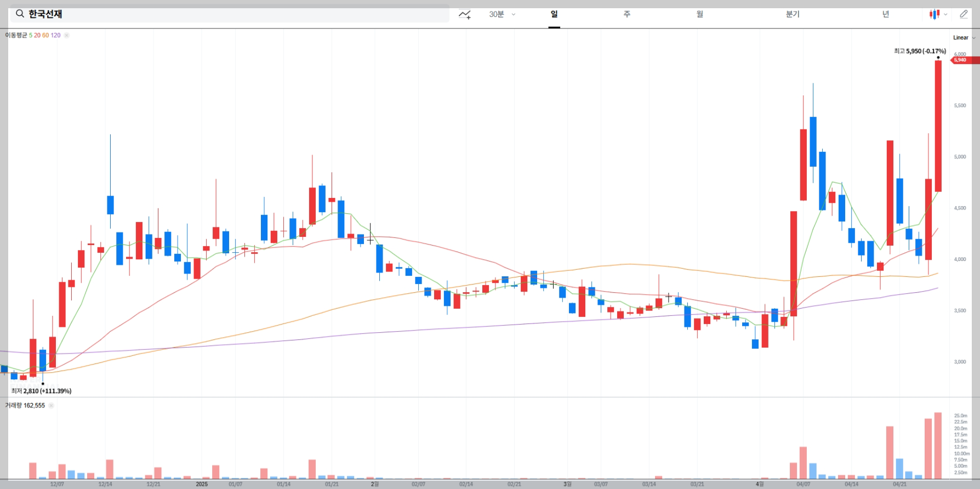Screen dimensions: 980x489
Task: Click the 60-day moving average value
Action: click(45, 35)
